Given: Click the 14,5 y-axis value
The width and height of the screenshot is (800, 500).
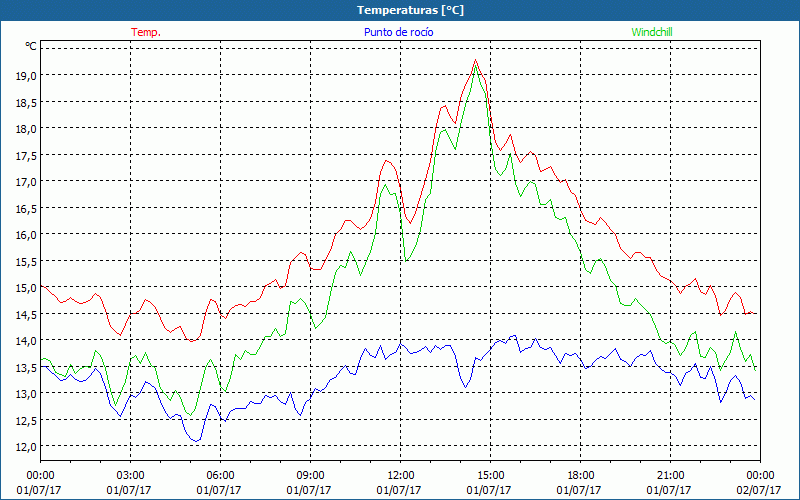Looking at the screenshot, I should click(27, 314).
